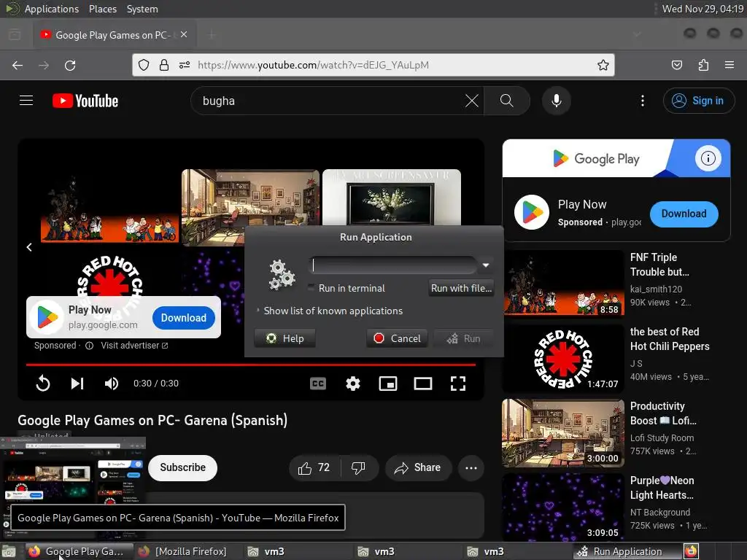Open the Applications menu
The width and height of the screenshot is (747, 560).
(x=52, y=9)
